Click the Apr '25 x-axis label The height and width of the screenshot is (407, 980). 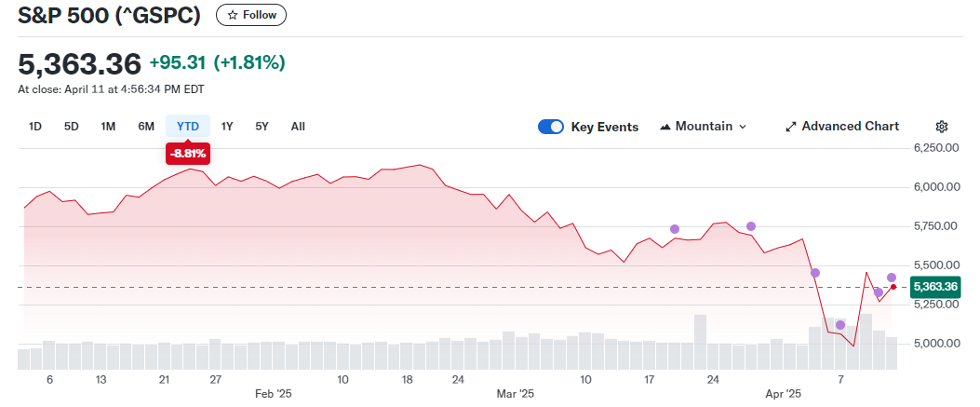click(x=783, y=395)
